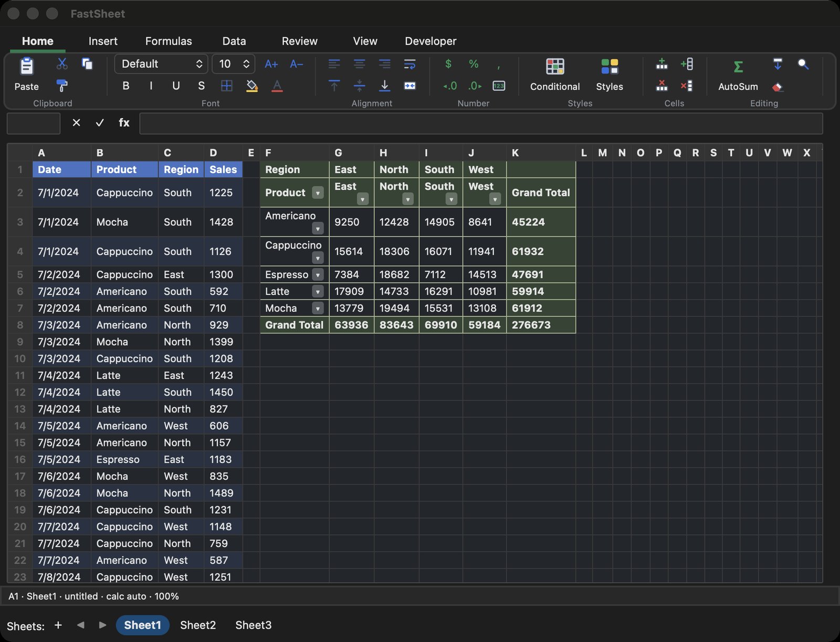Cancel formula entry with X button
This screenshot has height=642, width=840.
(76, 122)
